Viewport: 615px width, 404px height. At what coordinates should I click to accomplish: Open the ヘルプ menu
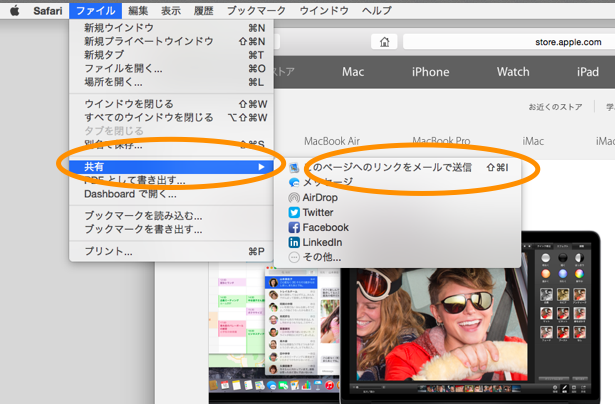377,11
